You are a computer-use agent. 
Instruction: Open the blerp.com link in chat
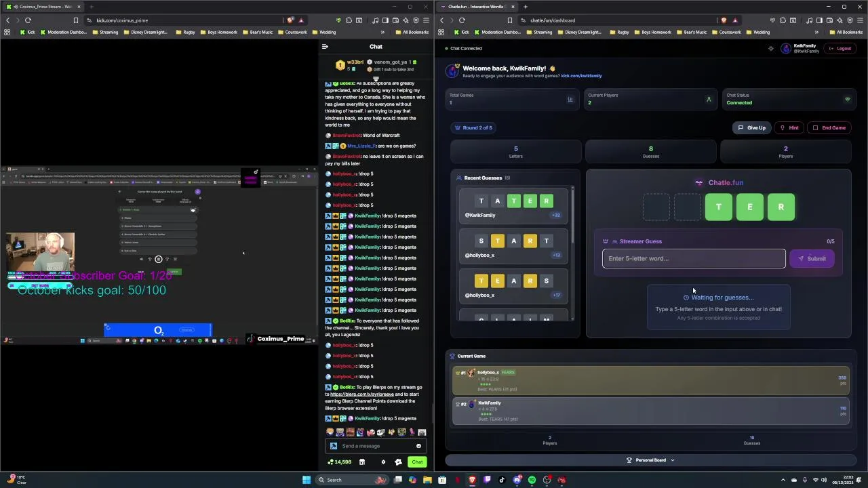[361, 394]
